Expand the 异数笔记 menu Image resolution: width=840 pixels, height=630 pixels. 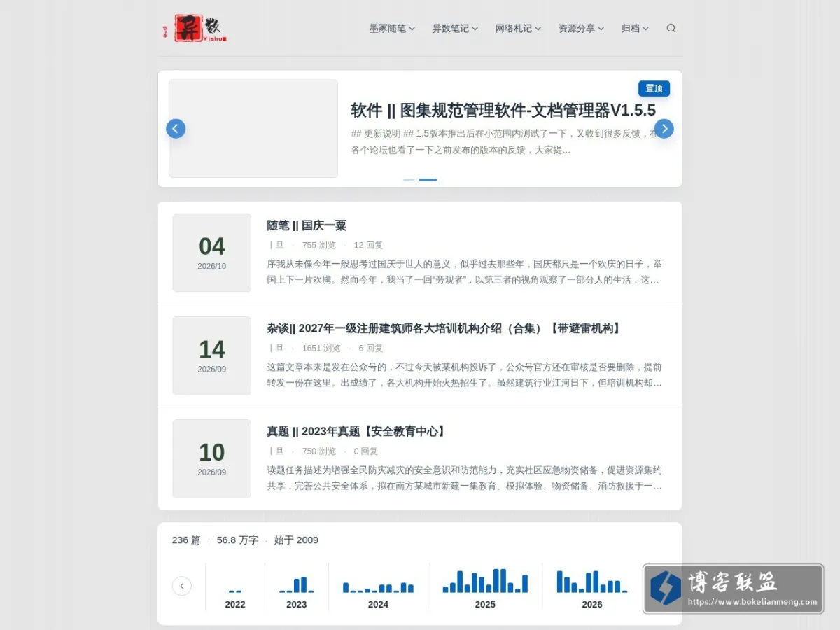[455, 29]
